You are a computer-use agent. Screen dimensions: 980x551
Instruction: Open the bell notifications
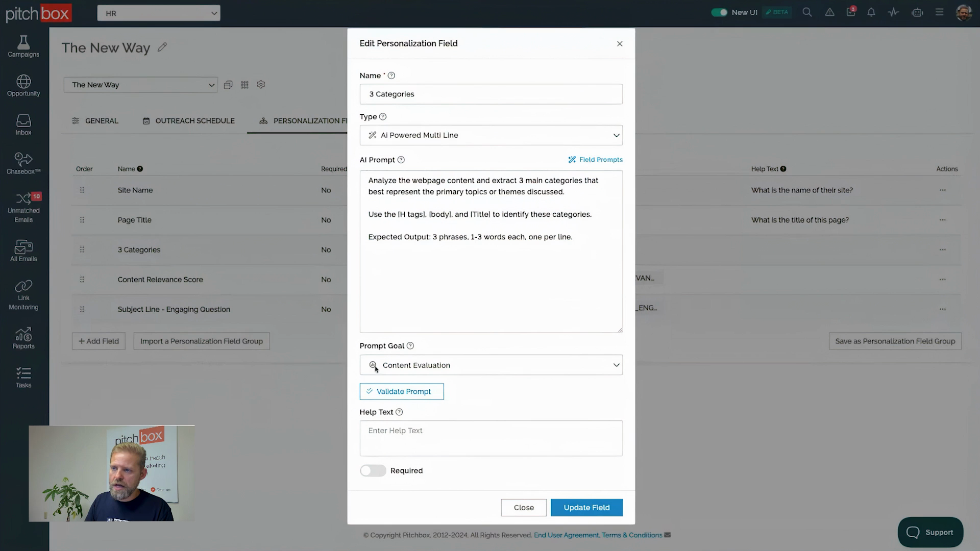coord(871,12)
